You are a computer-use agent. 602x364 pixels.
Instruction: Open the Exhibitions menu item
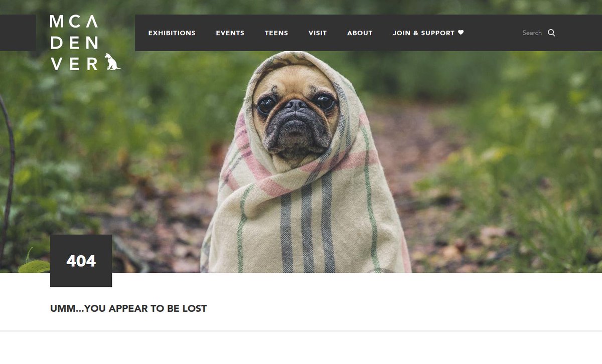click(172, 33)
